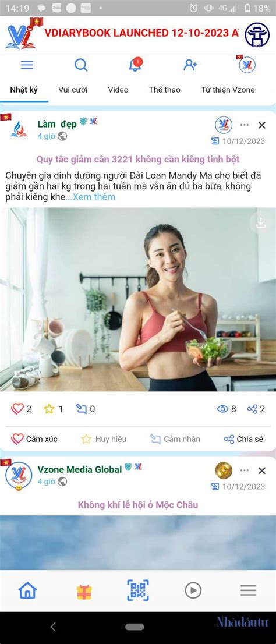Open the add friend icon
Screen dimensions: 276x644
pos(190,65)
